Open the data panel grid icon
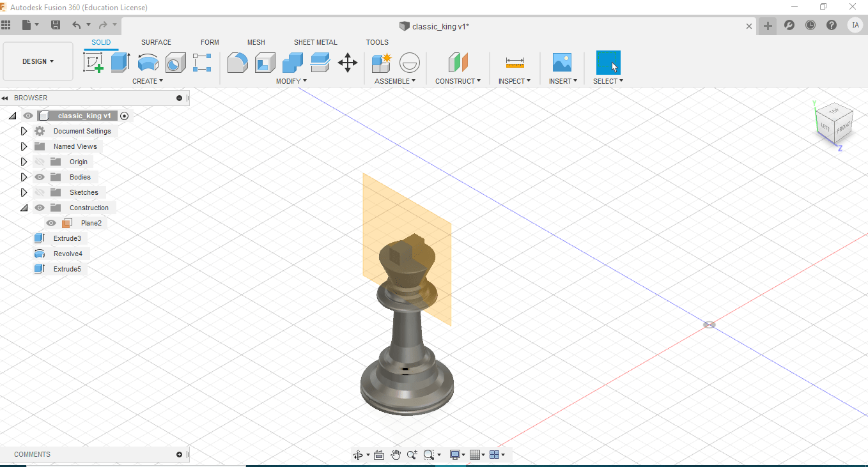Image resolution: width=868 pixels, height=467 pixels. coord(6,25)
